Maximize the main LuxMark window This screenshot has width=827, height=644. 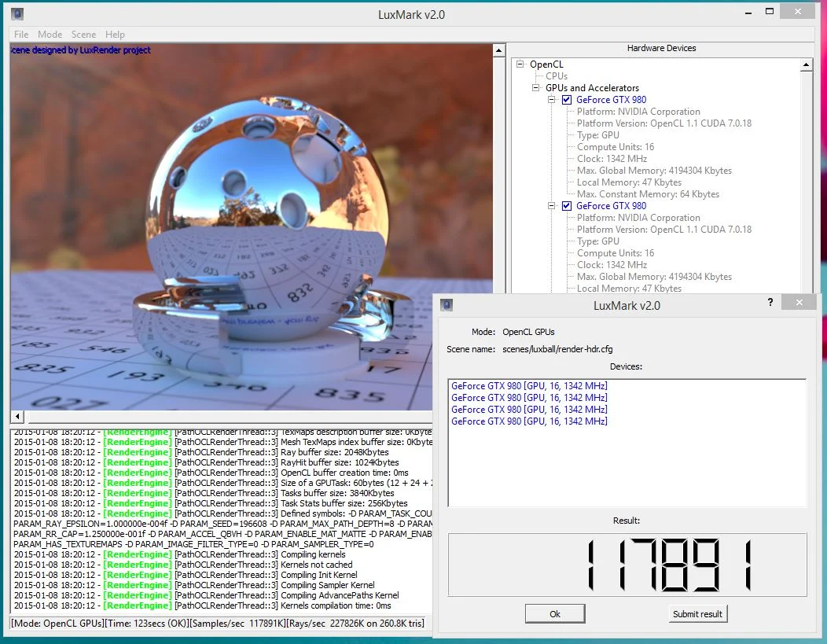(770, 11)
